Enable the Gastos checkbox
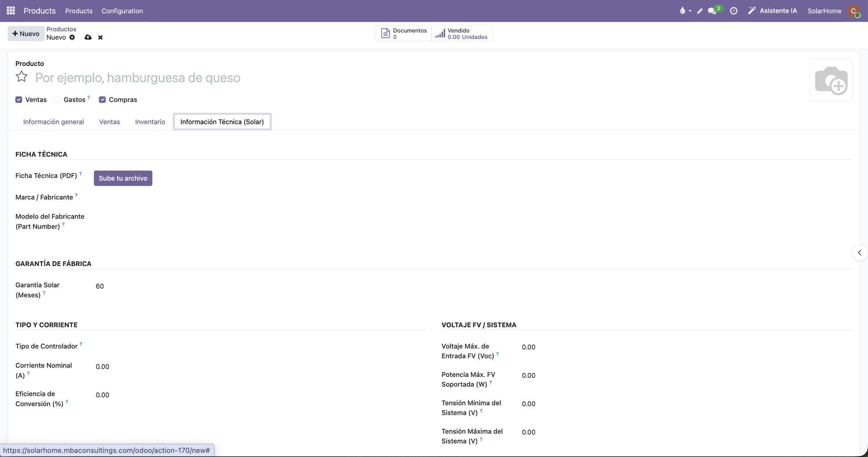 click(57, 100)
